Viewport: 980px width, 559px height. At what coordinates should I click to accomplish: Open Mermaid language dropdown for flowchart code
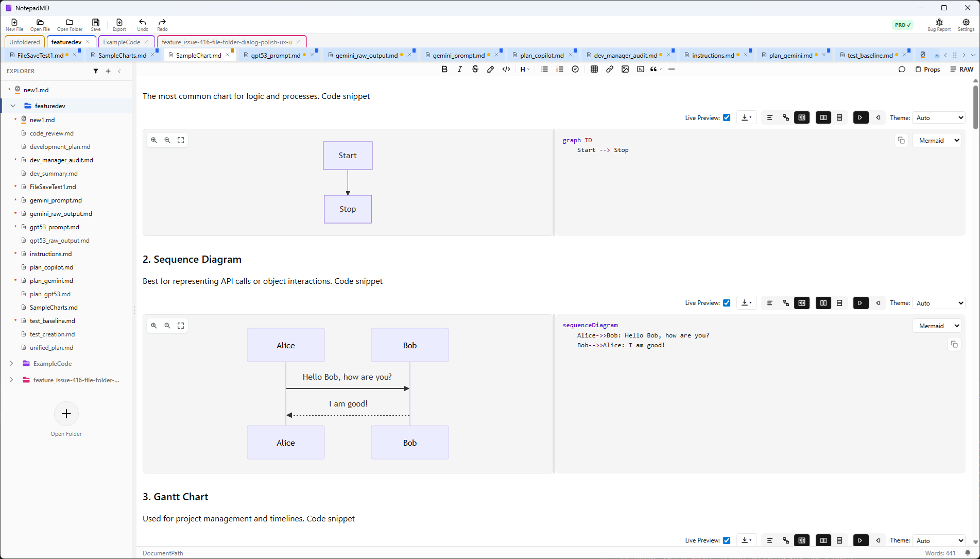click(937, 140)
